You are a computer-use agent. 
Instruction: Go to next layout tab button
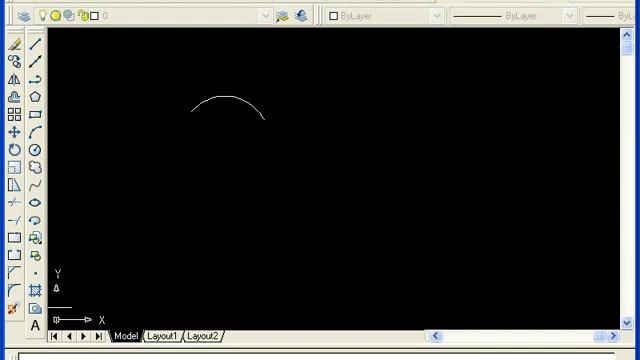pos(84,336)
